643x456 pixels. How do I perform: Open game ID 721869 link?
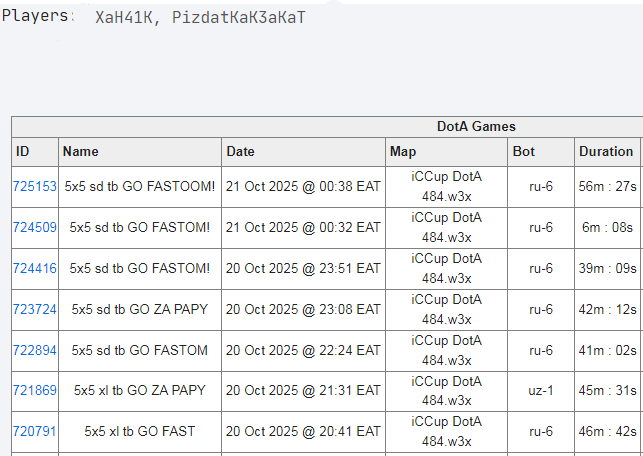pos(34,391)
